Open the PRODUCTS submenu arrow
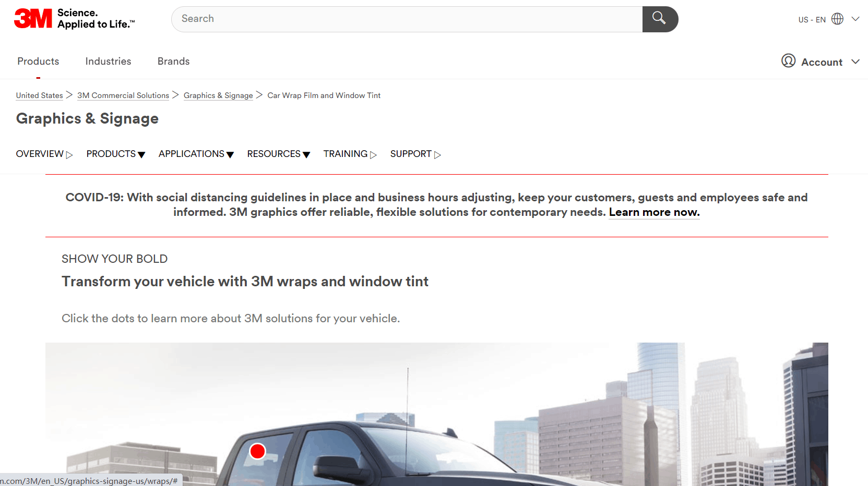 pyautogui.click(x=141, y=155)
